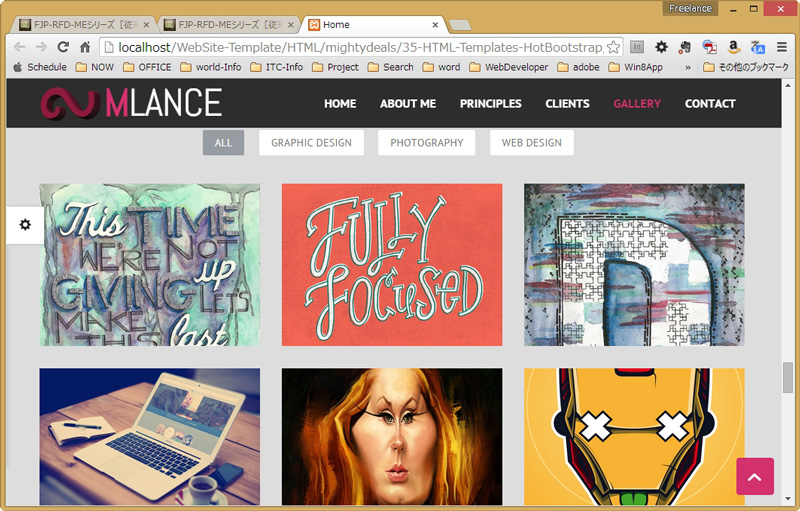This screenshot has width=800, height=511.
Task: Open the Amazon extension icon
Action: point(734,47)
